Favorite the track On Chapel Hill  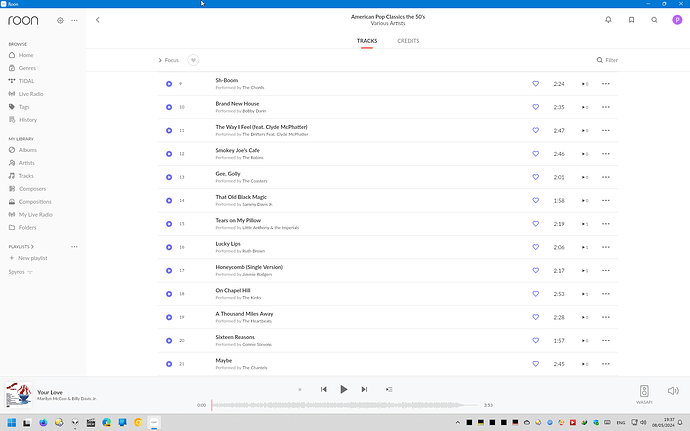click(536, 294)
